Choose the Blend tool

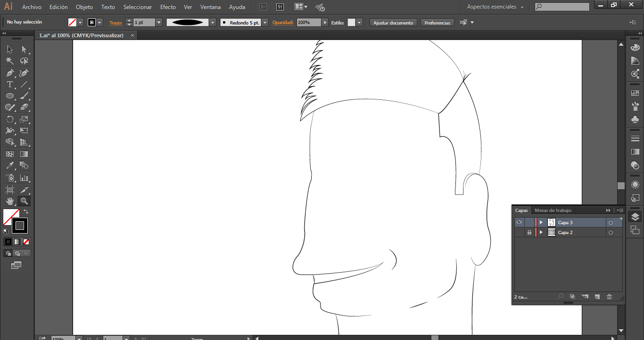(24, 165)
